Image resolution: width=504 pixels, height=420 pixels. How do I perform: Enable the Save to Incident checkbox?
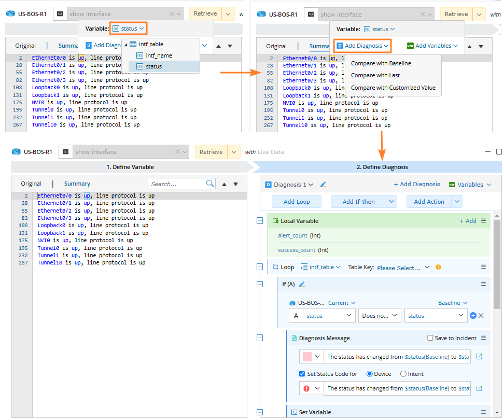tap(430, 338)
